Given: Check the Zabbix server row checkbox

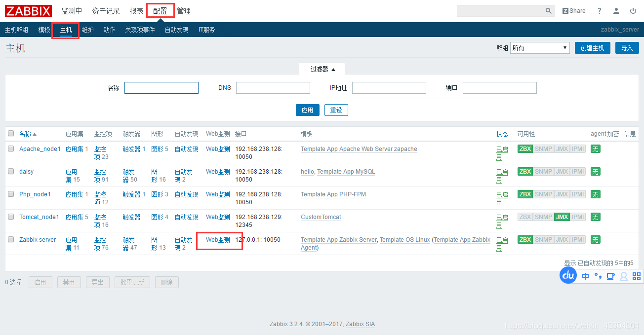Looking at the screenshot, I should pyautogui.click(x=11, y=239).
